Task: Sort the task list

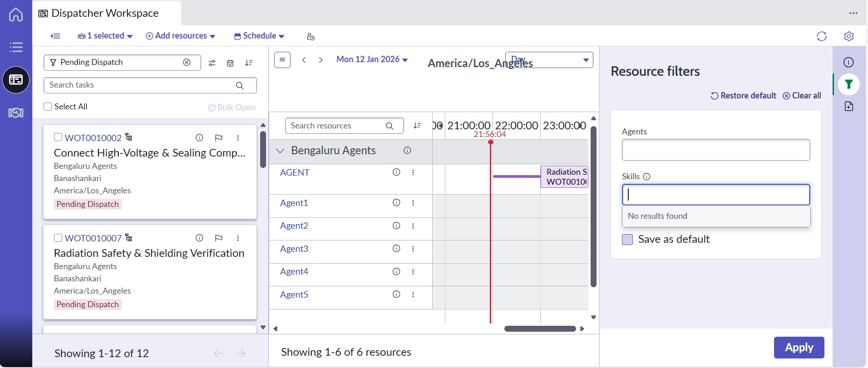Action: (249, 63)
